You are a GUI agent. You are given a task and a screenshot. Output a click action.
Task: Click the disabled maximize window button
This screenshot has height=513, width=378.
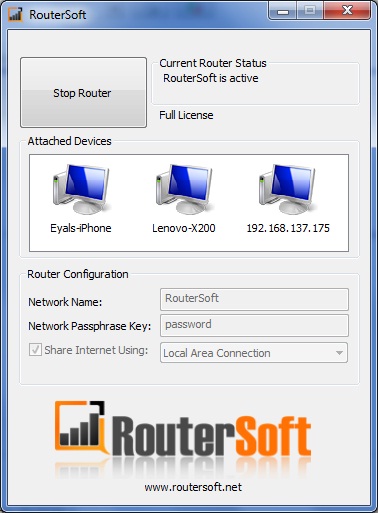pos(310,11)
